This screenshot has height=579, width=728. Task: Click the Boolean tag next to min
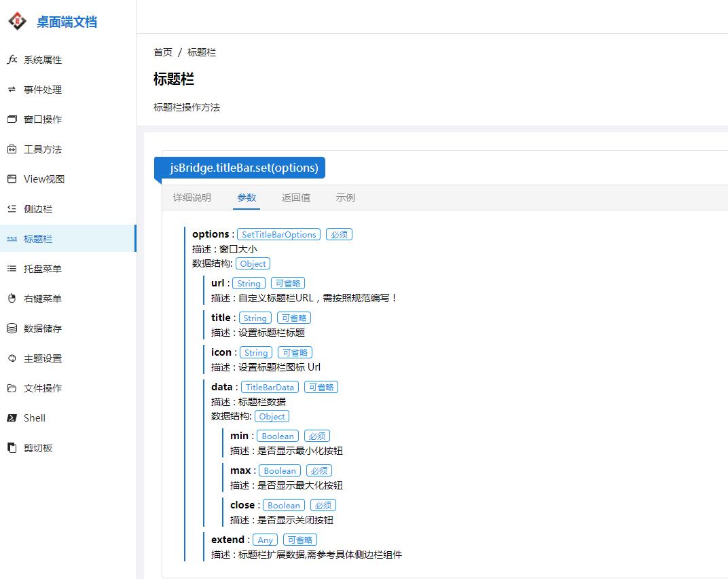tap(278, 436)
